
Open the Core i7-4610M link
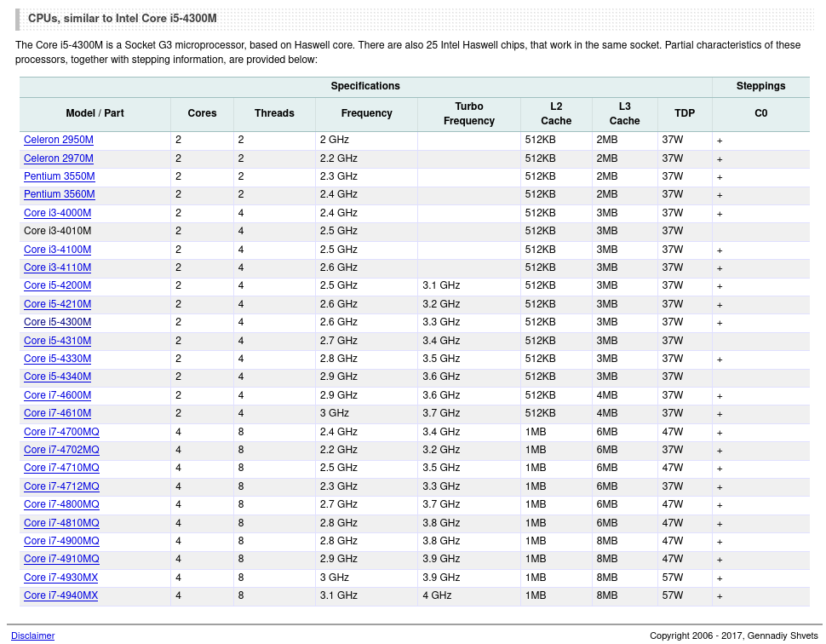tap(57, 413)
